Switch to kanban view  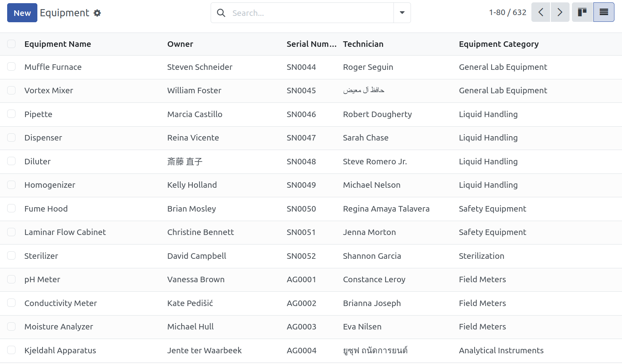(x=582, y=12)
